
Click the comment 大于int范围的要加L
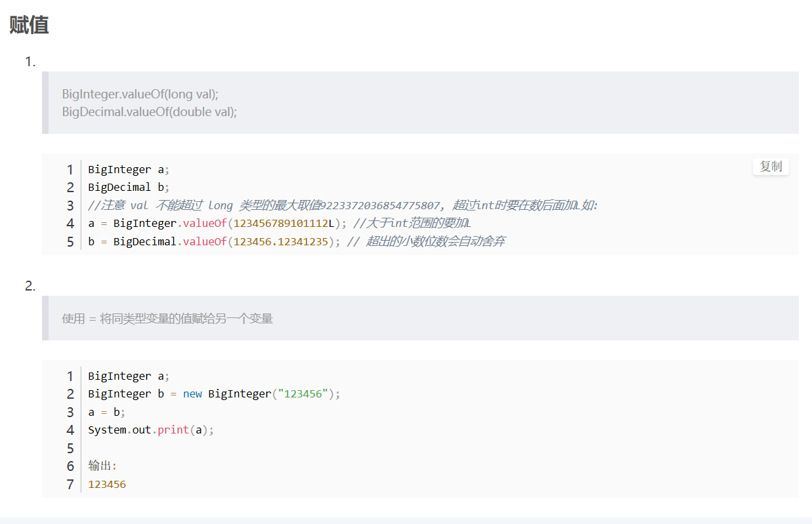click(412, 224)
